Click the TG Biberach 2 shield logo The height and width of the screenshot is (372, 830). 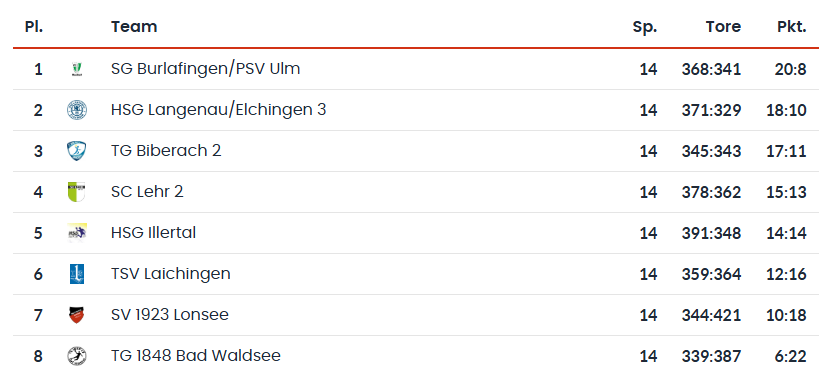[x=77, y=151]
